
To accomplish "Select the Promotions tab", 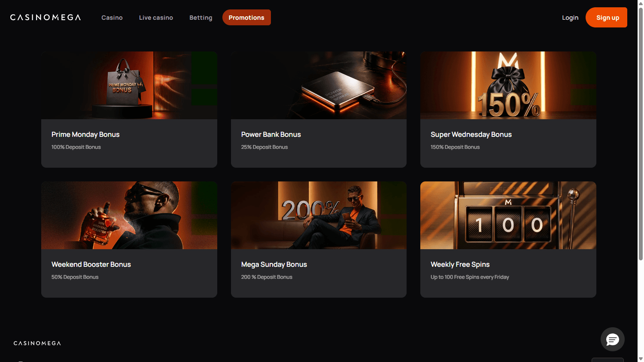I will 246,18.
